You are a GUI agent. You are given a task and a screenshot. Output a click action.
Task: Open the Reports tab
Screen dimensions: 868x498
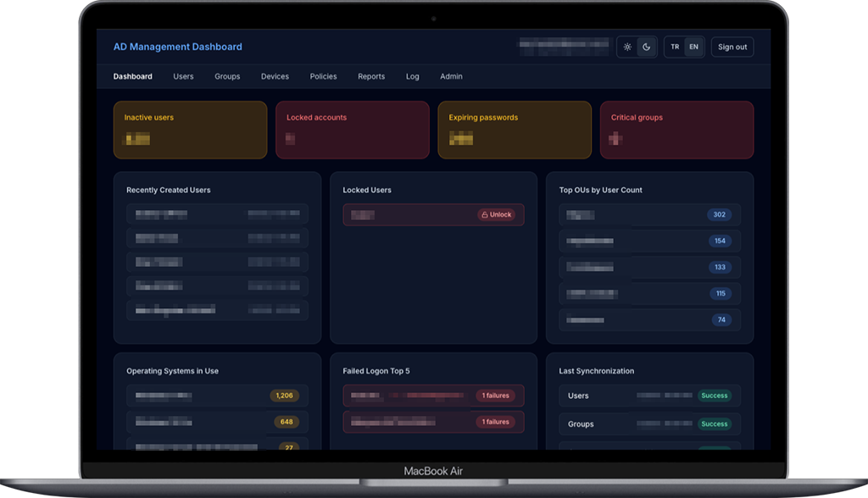pyautogui.click(x=371, y=76)
